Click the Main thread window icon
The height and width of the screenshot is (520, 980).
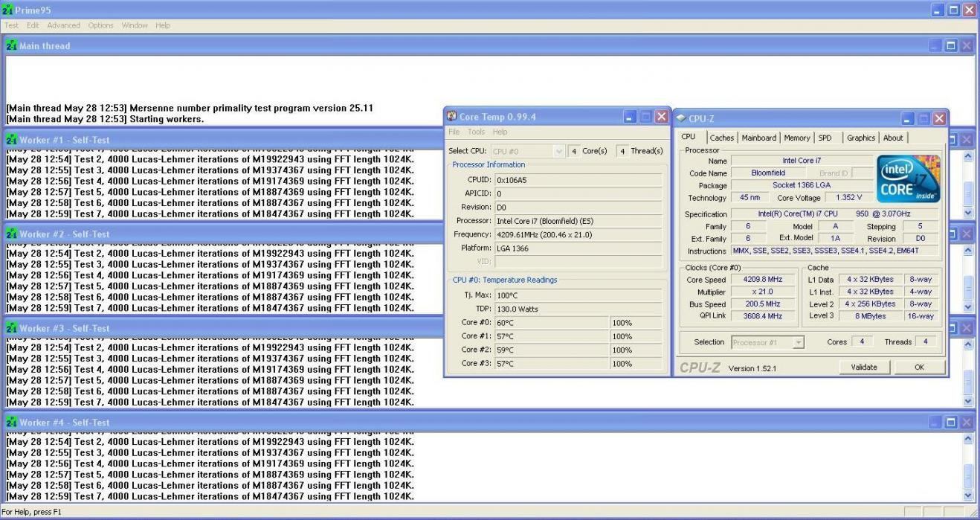pos(11,45)
